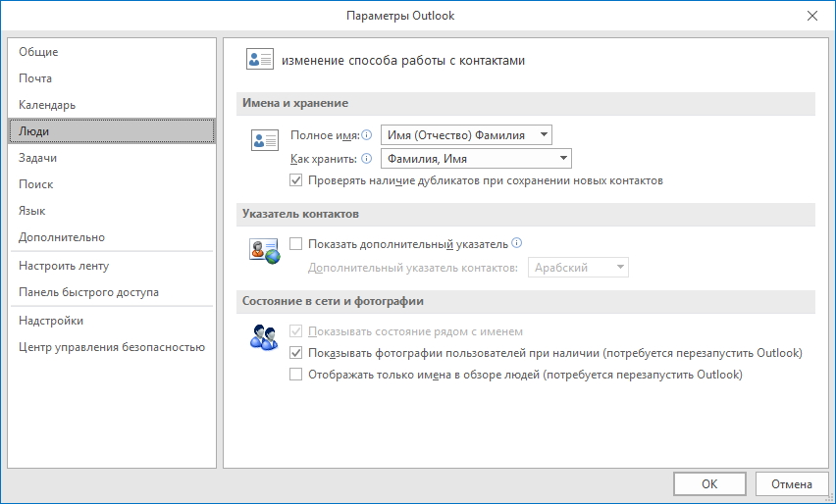Screen dimensions: 836x504
Task: Click the contact globe icon in Указатель контактов
Action: 265,251
